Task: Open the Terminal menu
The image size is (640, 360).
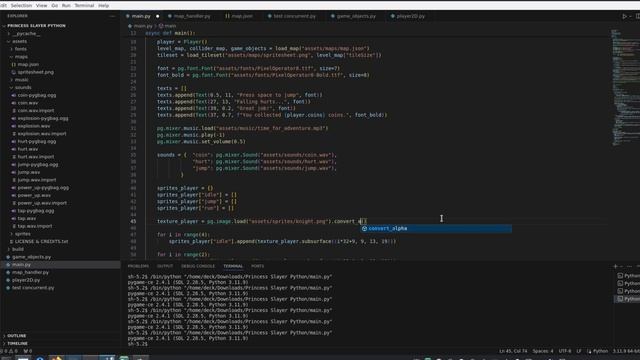Action: tap(84, 5)
